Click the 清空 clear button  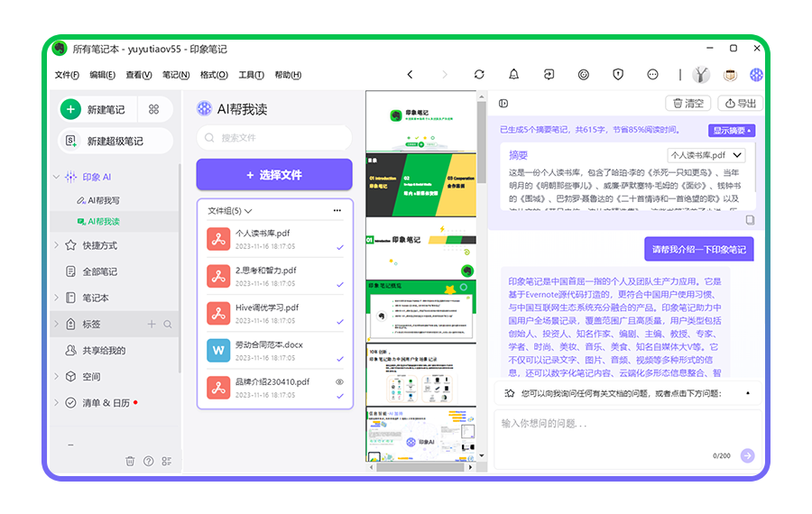pos(688,103)
